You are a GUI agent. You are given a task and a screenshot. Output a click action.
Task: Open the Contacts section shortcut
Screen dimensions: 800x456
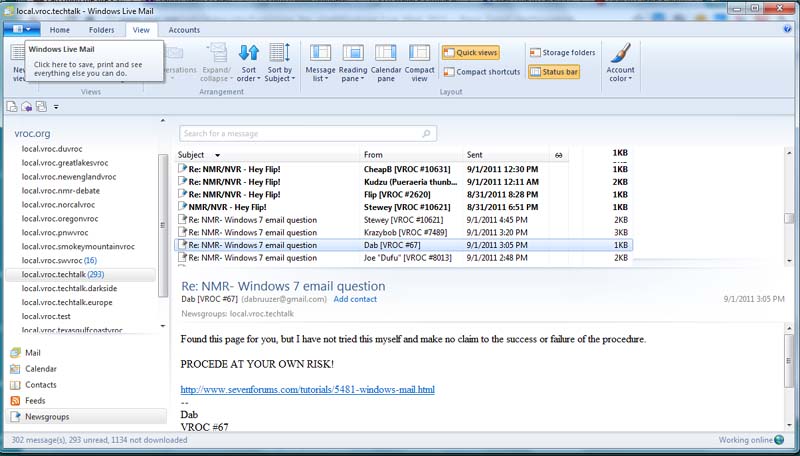[33, 385]
